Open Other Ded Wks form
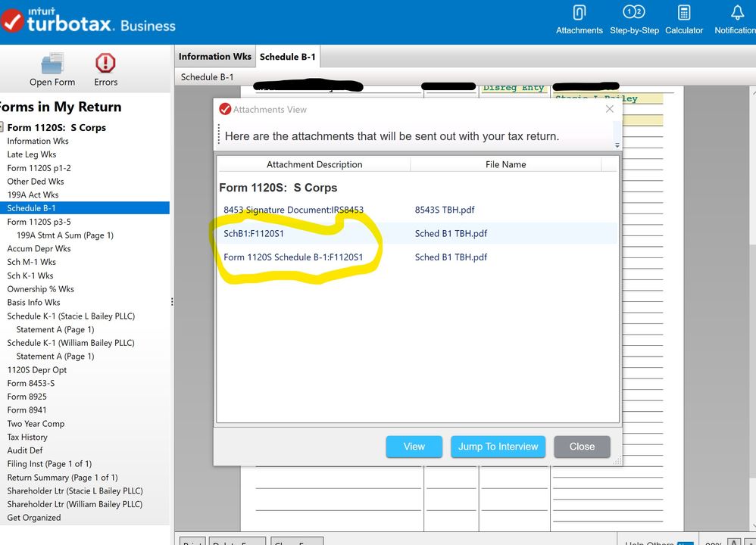The width and height of the screenshot is (756, 545). coord(35,181)
